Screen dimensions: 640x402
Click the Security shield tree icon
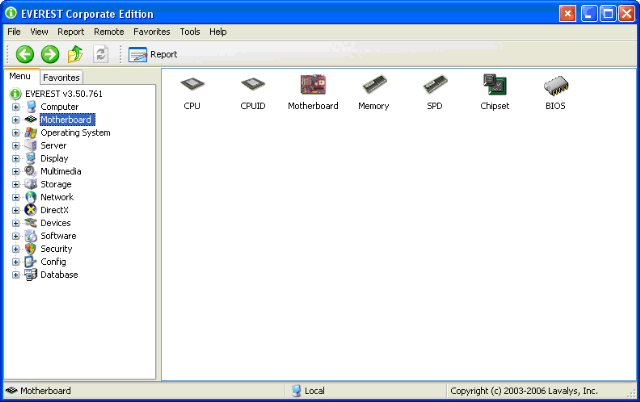[x=31, y=249]
